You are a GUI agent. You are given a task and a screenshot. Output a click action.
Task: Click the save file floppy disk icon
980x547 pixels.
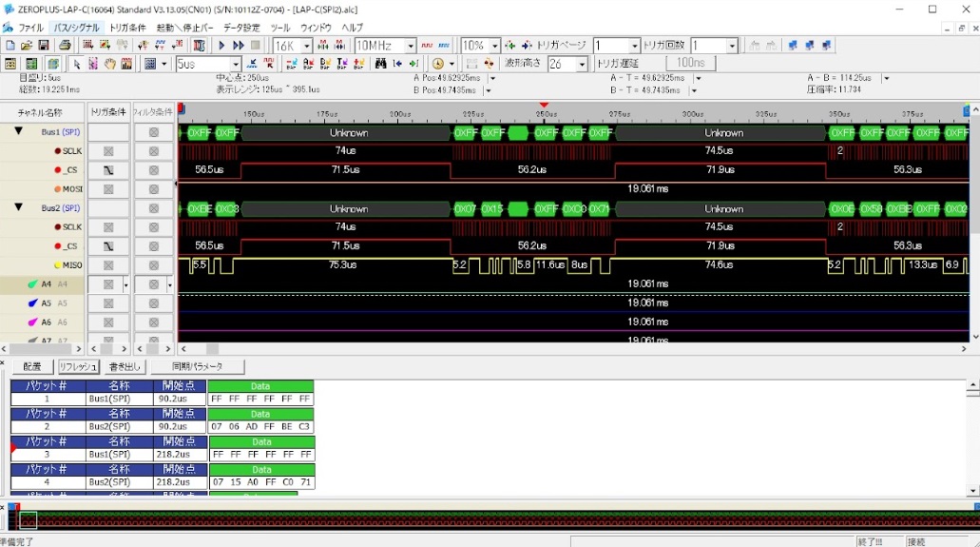click(x=44, y=46)
